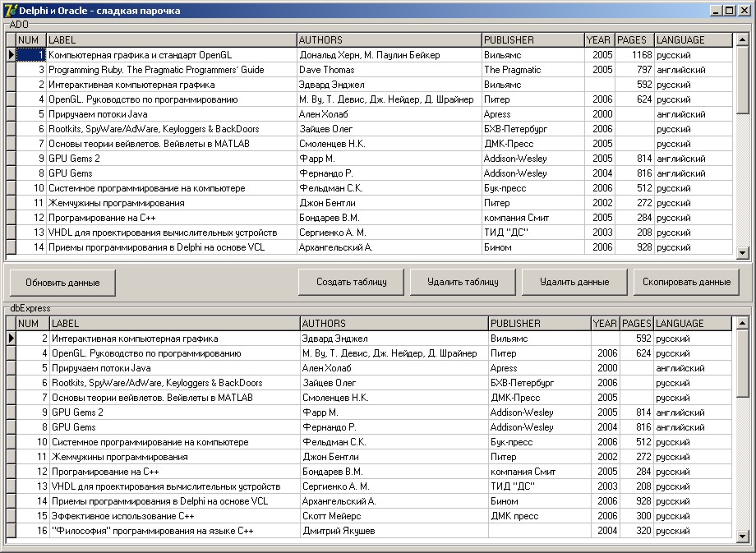Select "Системное программирование на компьютере" in dbExpress grid
The image size is (756, 553).
[175, 442]
